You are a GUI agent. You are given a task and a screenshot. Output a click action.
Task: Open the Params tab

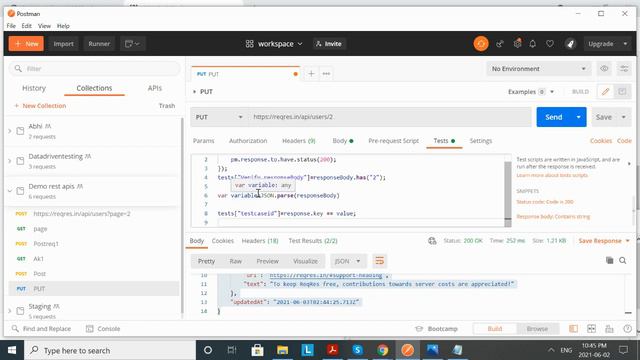pos(203,141)
